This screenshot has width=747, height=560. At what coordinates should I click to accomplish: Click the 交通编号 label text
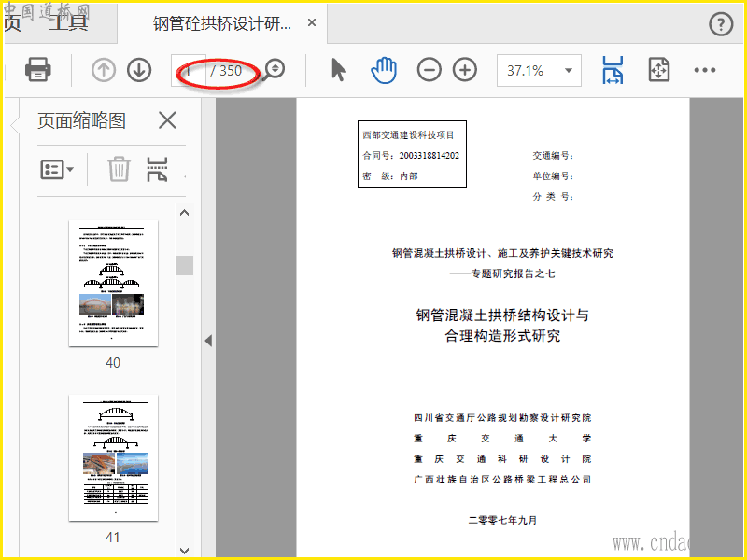[553, 155]
